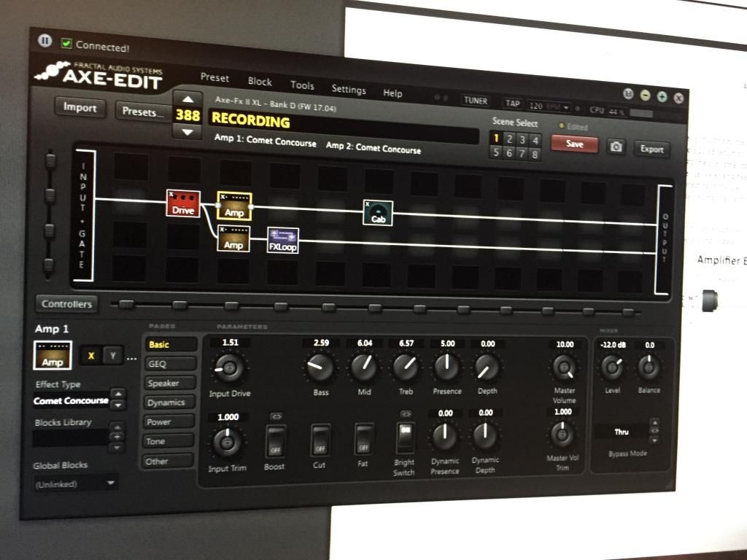Open the Block menu
This screenshot has height=560, width=747.
[x=260, y=82]
